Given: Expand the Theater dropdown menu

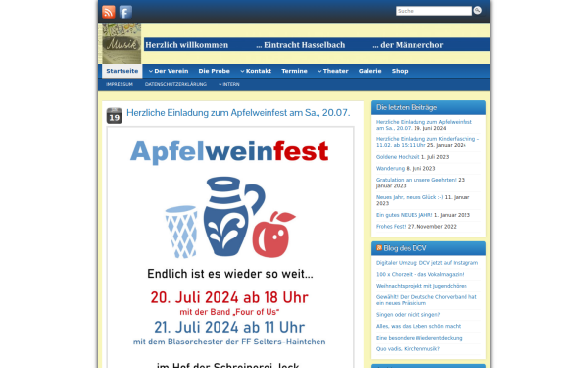Looking at the screenshot, I should coord(333,71).
